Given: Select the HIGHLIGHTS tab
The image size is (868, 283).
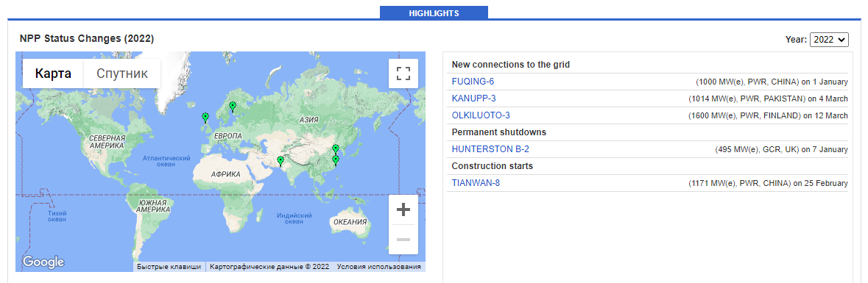Looking at the screenshot, I should tap(434, 12).
